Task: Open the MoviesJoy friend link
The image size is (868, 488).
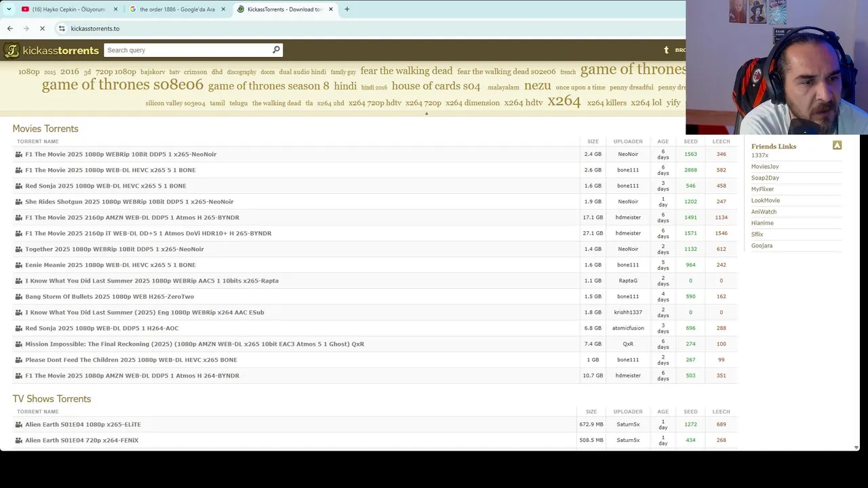Action: pos(765,167)
